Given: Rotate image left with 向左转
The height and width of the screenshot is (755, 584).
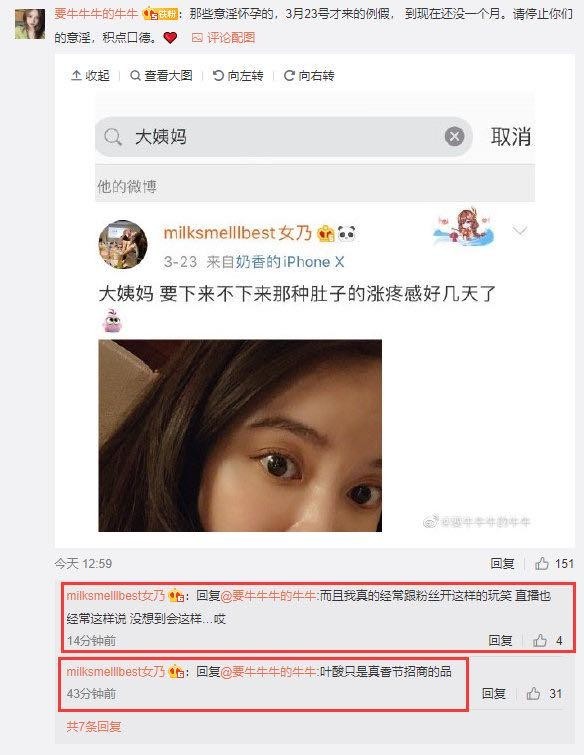Looking at the screenshot, I should (x=238, y=76).
